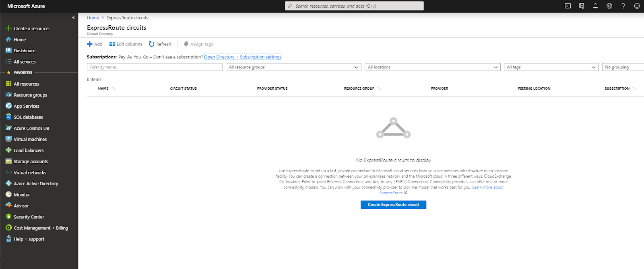Expand the All tags dropdown

pyautogui.click(x=551, y=67)
